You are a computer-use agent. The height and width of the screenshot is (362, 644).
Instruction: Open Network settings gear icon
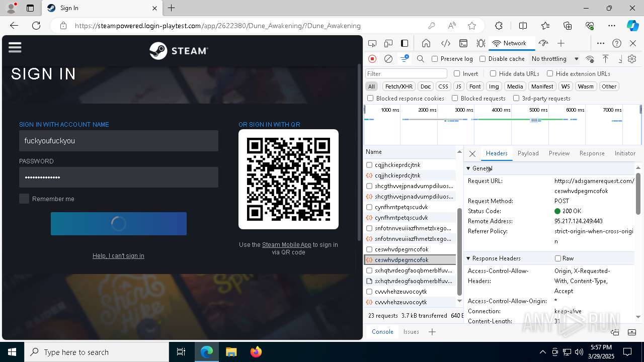tap(632, 59)
